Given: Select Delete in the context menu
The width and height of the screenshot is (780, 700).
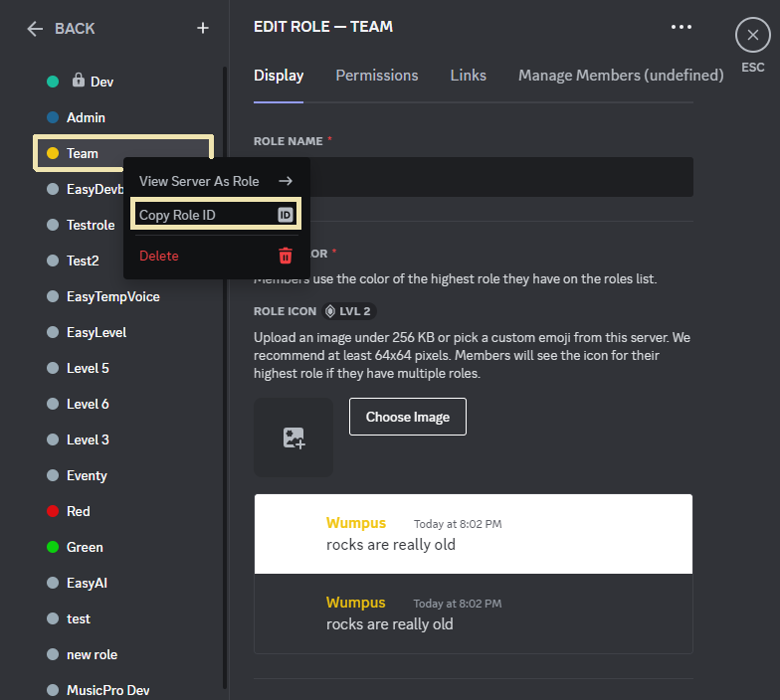Looking at the screenshot, I should (216, 256).
